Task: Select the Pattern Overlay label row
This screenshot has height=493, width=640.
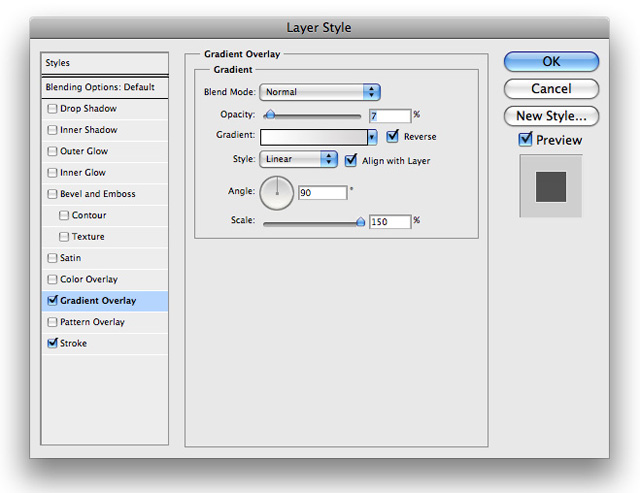Action: [105, 322]
